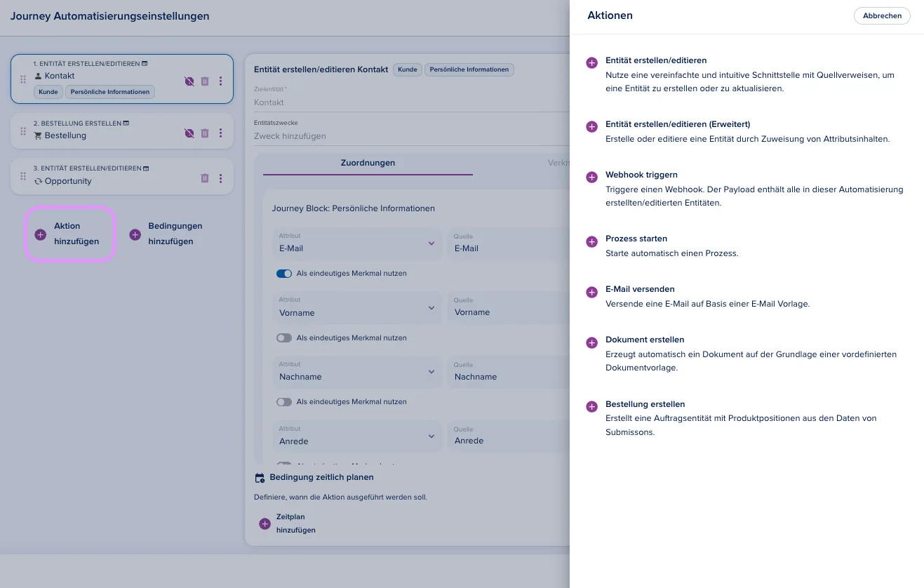924x588 pixels.
Task: Click the Zielentität Kontakt field
Action: (x=412, y=98)
